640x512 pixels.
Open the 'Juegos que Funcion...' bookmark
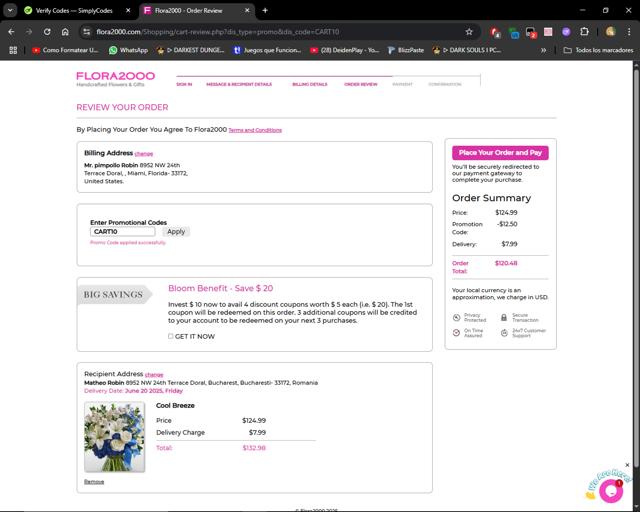[267, 50]
